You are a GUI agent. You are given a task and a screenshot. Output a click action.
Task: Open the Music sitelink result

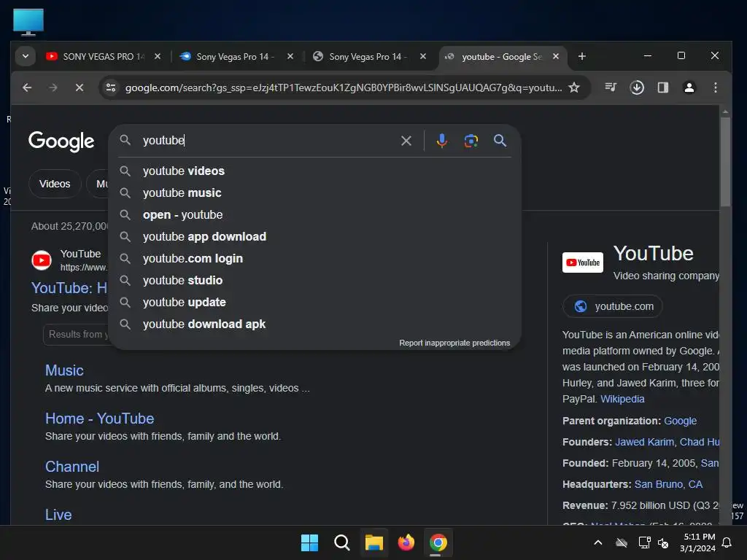point(64,370)
